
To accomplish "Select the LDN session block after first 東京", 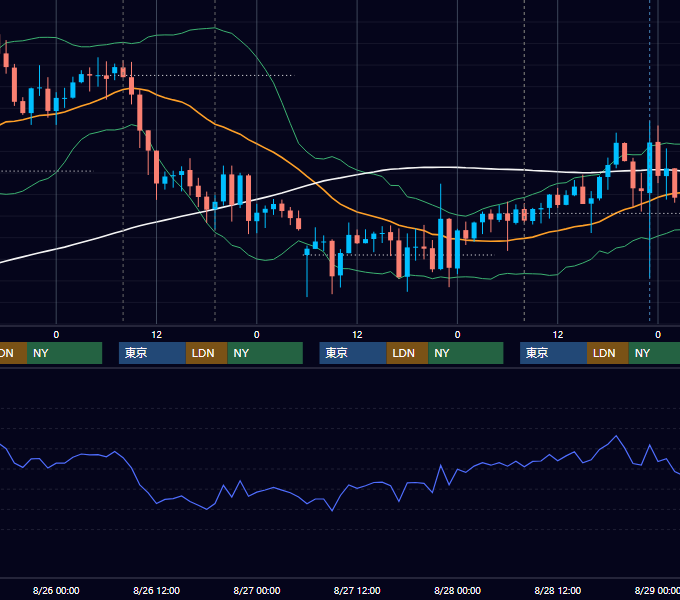I will (x=206, y=353).
